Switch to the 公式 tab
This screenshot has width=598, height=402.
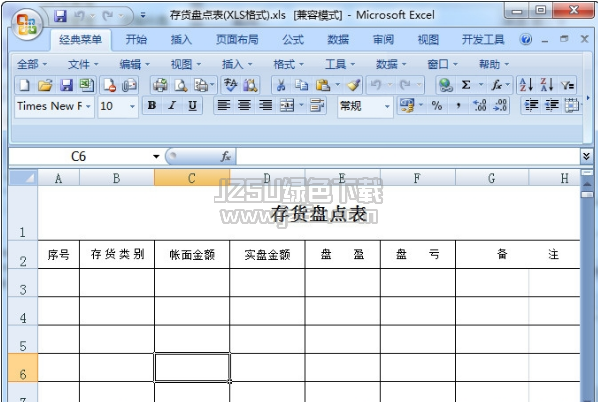[x=293, y=39]
